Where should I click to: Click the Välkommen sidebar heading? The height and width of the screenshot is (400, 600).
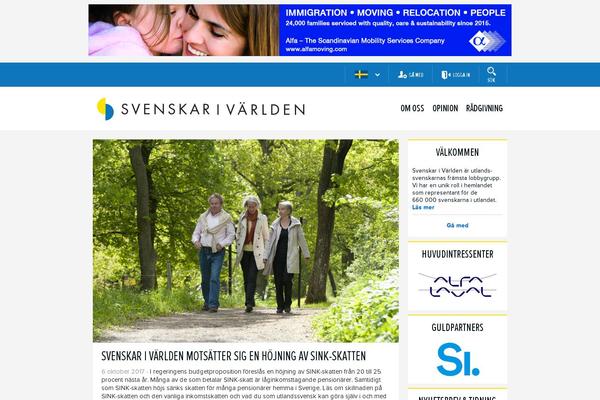coord(457,152)
